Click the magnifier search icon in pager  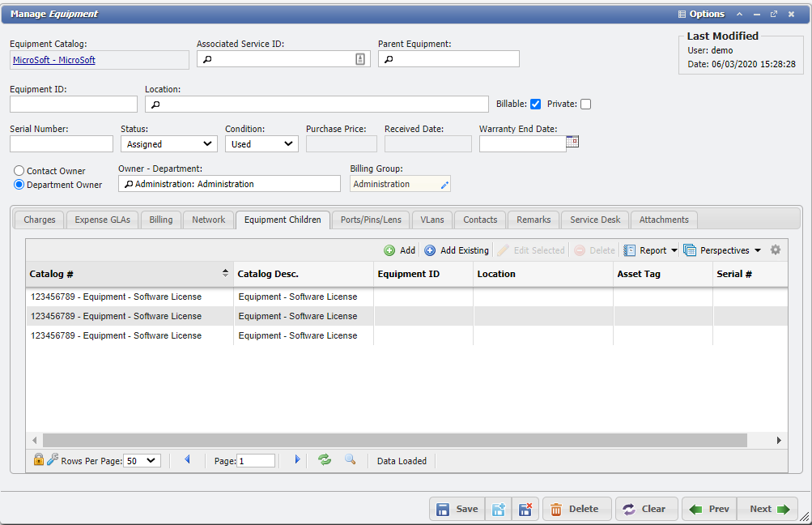pos(350,459)
